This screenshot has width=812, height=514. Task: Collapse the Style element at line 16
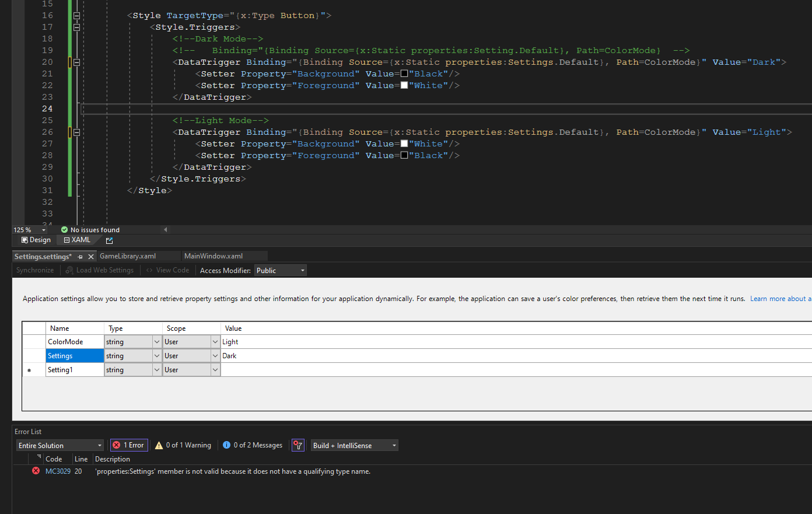pyautogui.click(x=76, y=16)
